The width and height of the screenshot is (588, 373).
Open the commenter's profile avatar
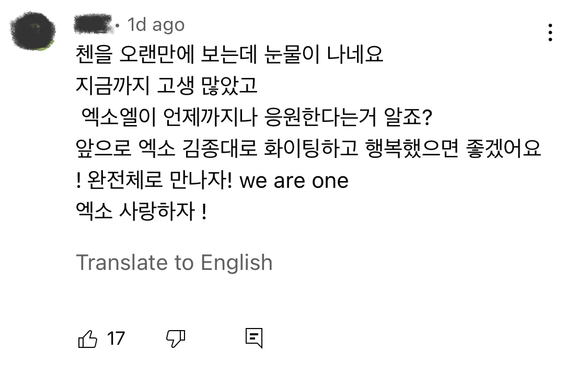(32, 31)
